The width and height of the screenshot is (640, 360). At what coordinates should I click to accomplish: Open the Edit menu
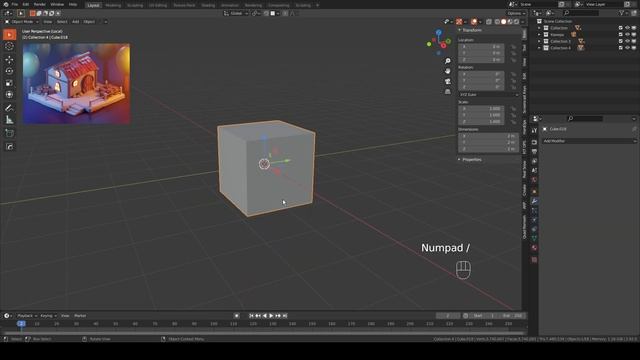coord(26,4)
